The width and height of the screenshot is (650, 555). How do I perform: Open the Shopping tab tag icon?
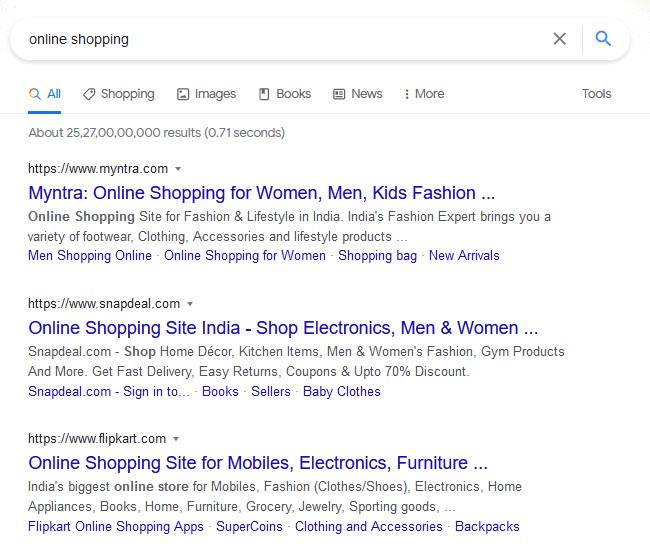click(89, 94)
